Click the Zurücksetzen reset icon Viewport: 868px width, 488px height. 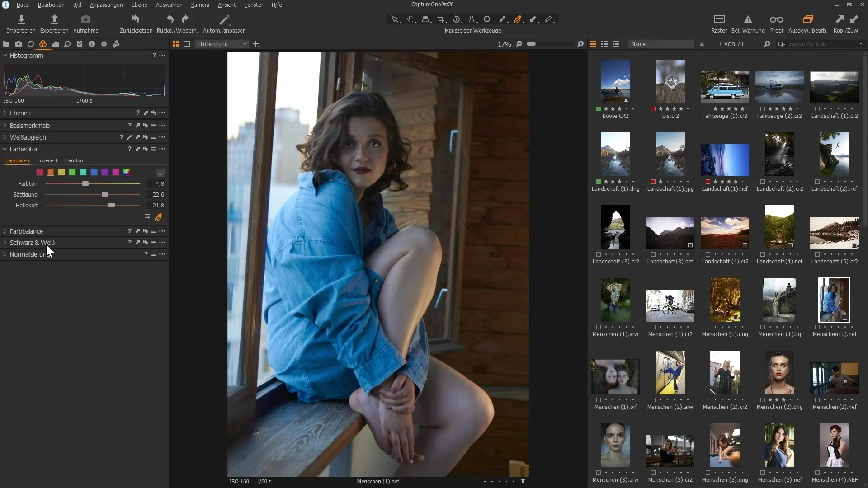point(136,19)
